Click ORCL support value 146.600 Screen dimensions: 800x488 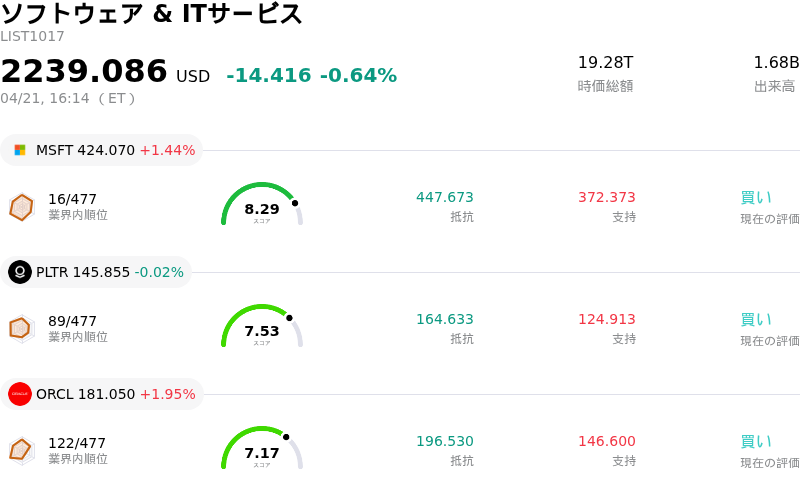606,441
